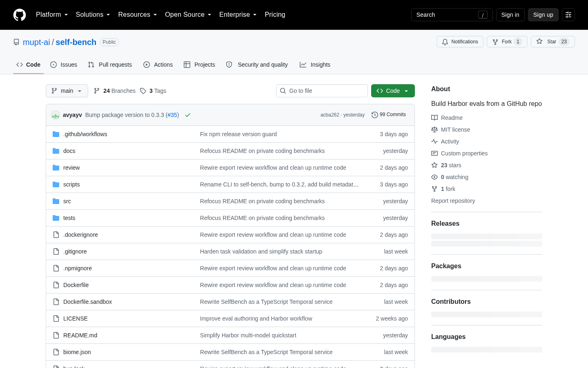Viewport: 588px width, 368px height.
Task: Click the scripts folder icon
Action: [x=56, y=184]
